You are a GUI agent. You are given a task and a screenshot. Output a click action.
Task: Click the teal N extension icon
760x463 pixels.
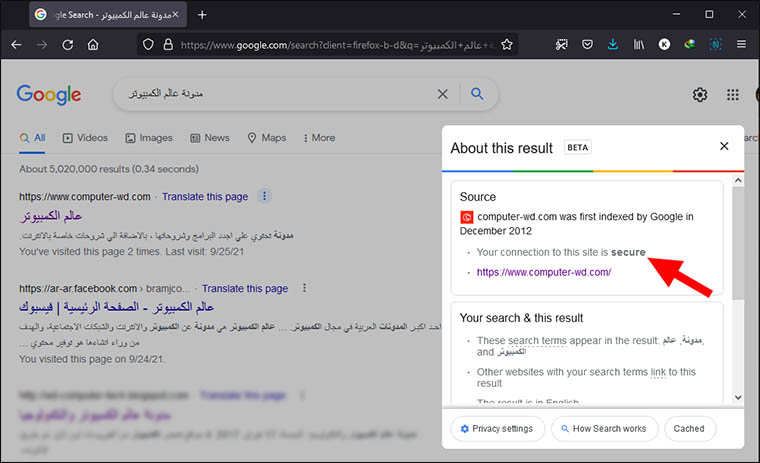pyautogui.click(x=715, y=45)
